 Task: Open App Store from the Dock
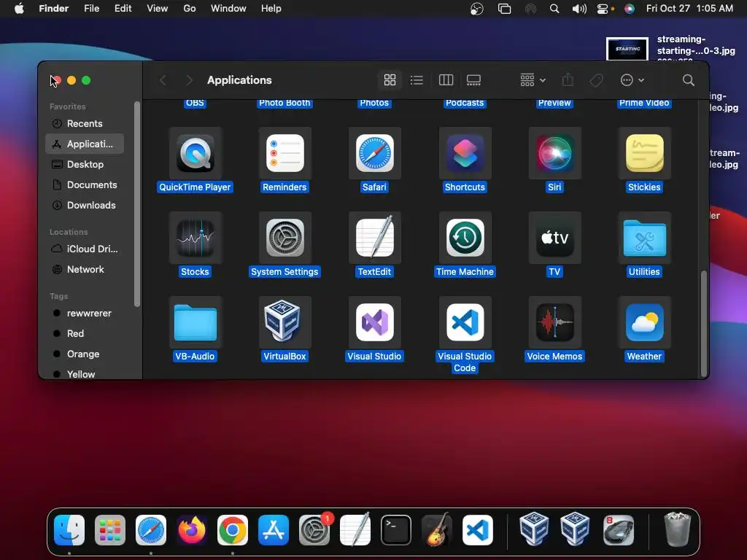pos(274,530)
